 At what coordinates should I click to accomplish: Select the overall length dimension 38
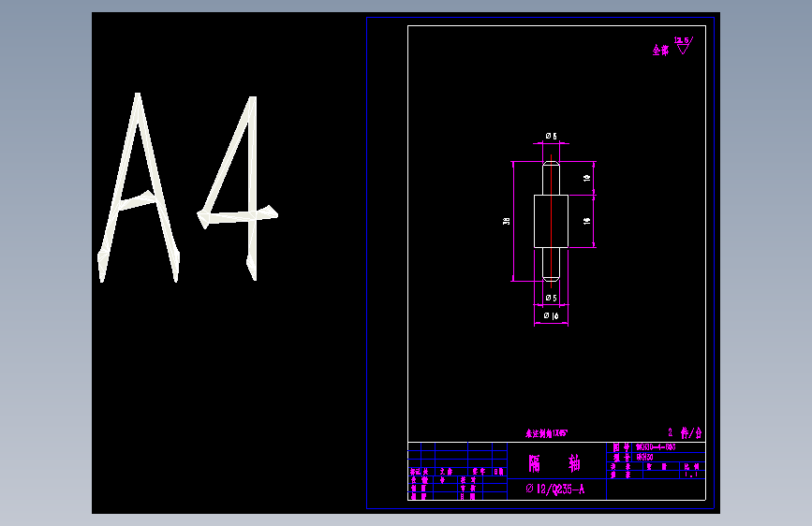[x=507, y=221]
